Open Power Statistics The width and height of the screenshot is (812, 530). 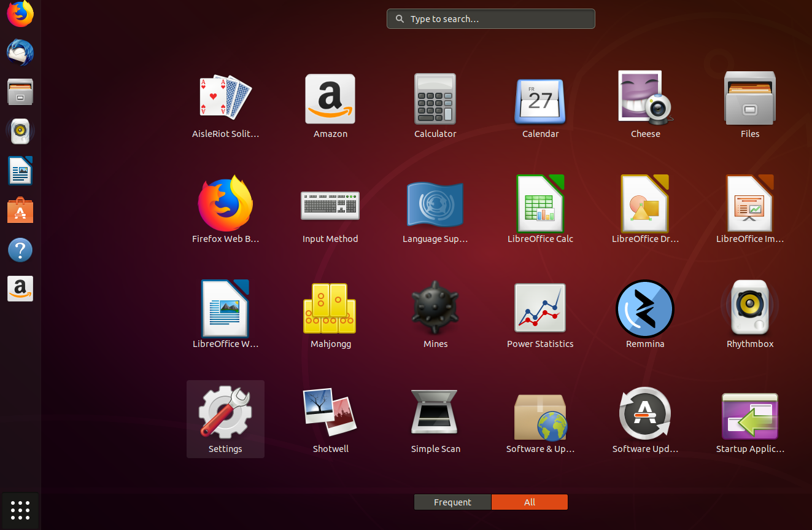pos(540,314)
